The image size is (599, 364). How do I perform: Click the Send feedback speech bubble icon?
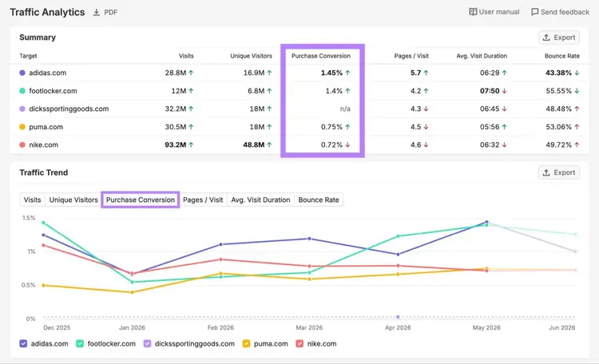(535, 12)
